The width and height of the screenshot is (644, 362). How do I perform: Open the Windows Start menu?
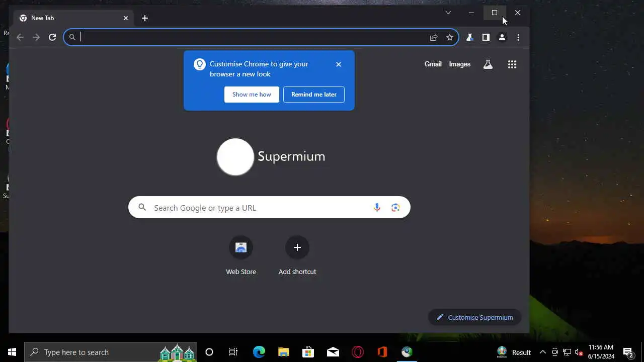point(12,352)
